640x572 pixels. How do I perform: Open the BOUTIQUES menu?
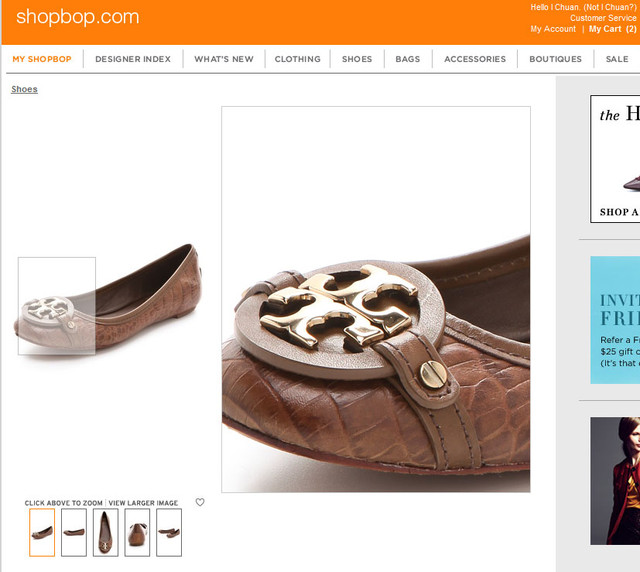click(x=556, y=59)
